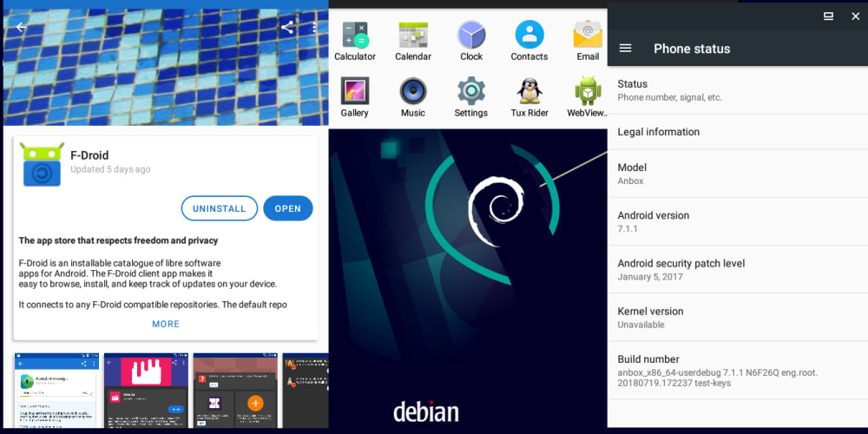Select Android version 7.1.1 row
The width and height of the screenshot is (868, 434).
pyautogui.click(x=737, y=221)
